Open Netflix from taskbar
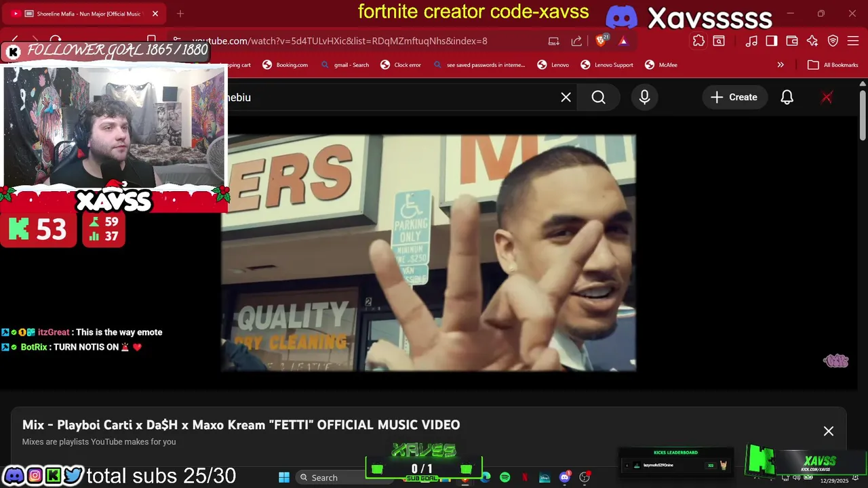868x488 pixels. click(x=525, y=478)
